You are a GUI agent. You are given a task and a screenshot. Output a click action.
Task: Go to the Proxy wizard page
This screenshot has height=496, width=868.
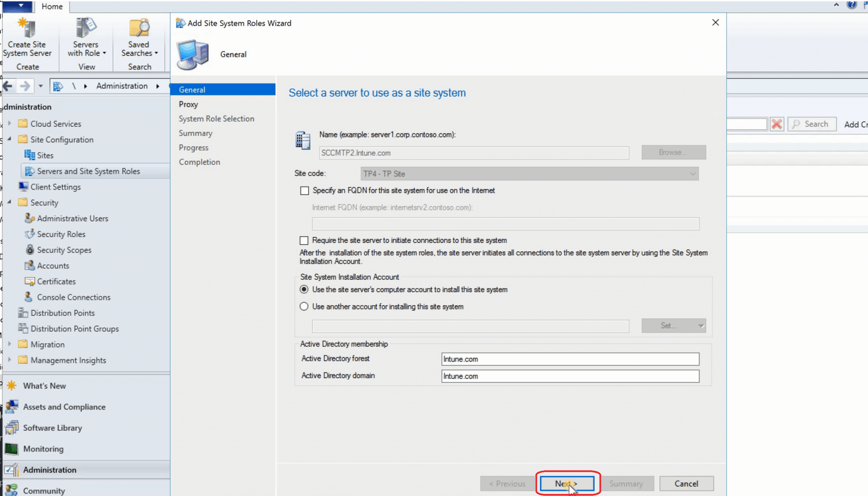coord(188,104)
